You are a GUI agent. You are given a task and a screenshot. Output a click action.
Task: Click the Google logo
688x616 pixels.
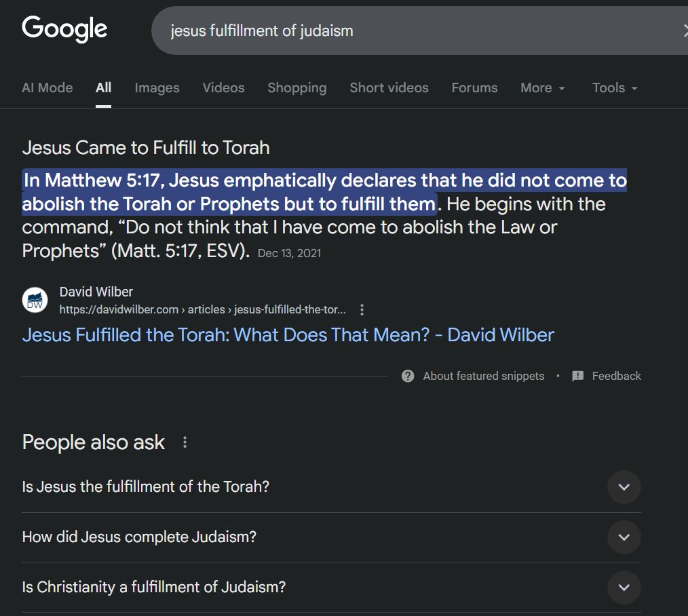[64, 29]
